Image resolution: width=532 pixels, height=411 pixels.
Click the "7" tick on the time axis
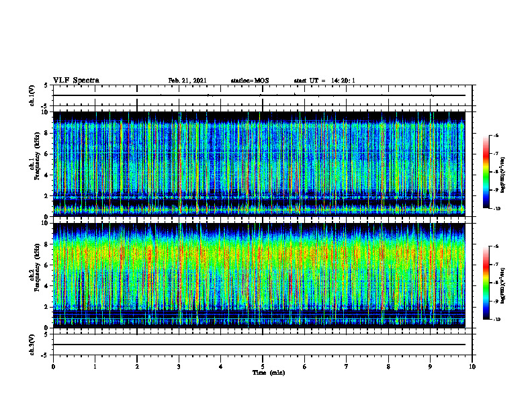point(347,367)
